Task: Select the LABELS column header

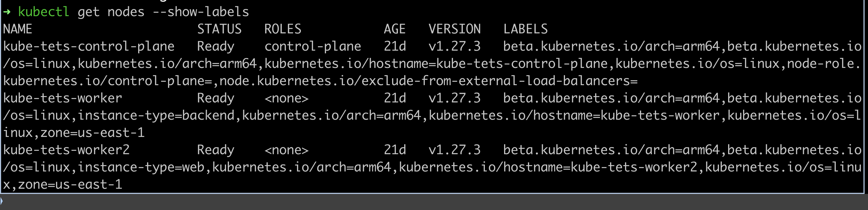Action: click(x=526, y=29)
